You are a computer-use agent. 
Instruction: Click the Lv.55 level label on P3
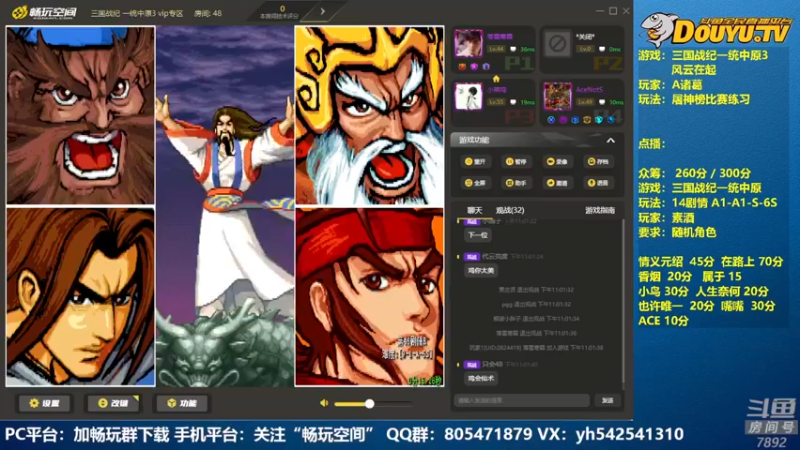[x=495, y=102]
